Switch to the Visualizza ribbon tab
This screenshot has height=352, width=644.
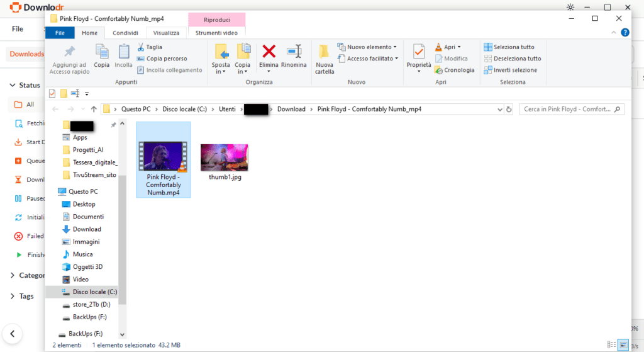point(166,33)
